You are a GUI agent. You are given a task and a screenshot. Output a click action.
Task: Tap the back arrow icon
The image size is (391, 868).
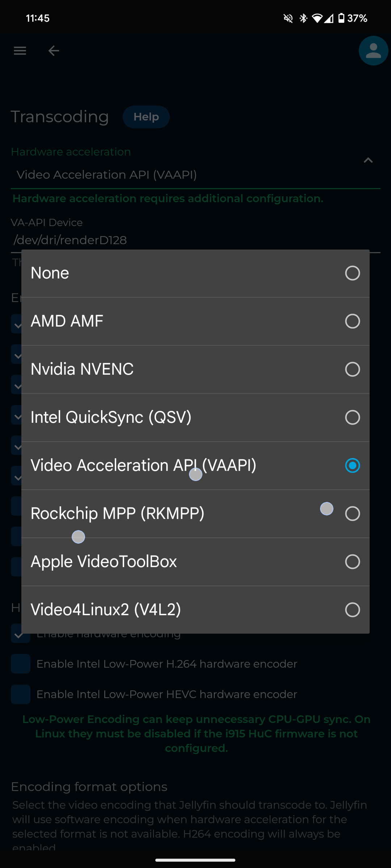54,51
